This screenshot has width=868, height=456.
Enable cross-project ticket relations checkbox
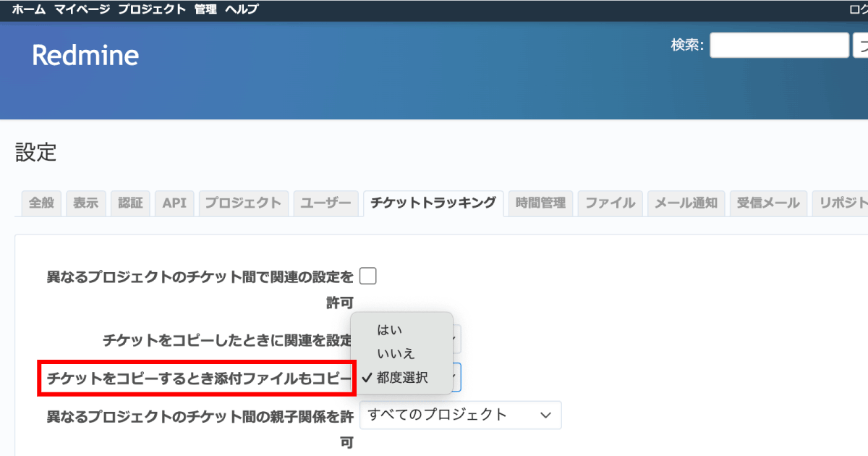(368, 276)
